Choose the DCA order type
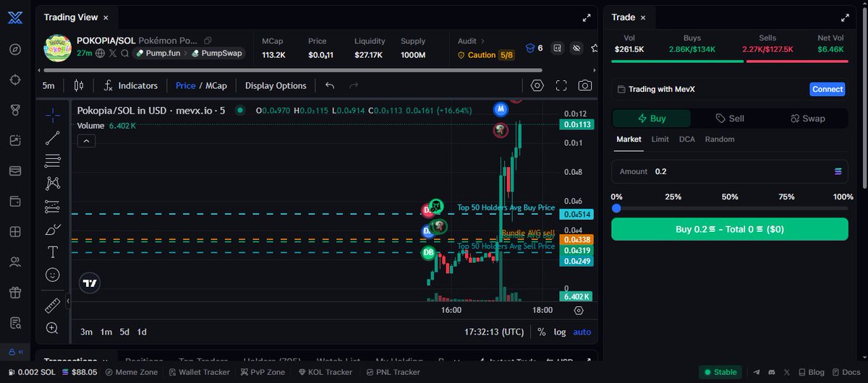The image size is (868, 383). pos(687,139)
